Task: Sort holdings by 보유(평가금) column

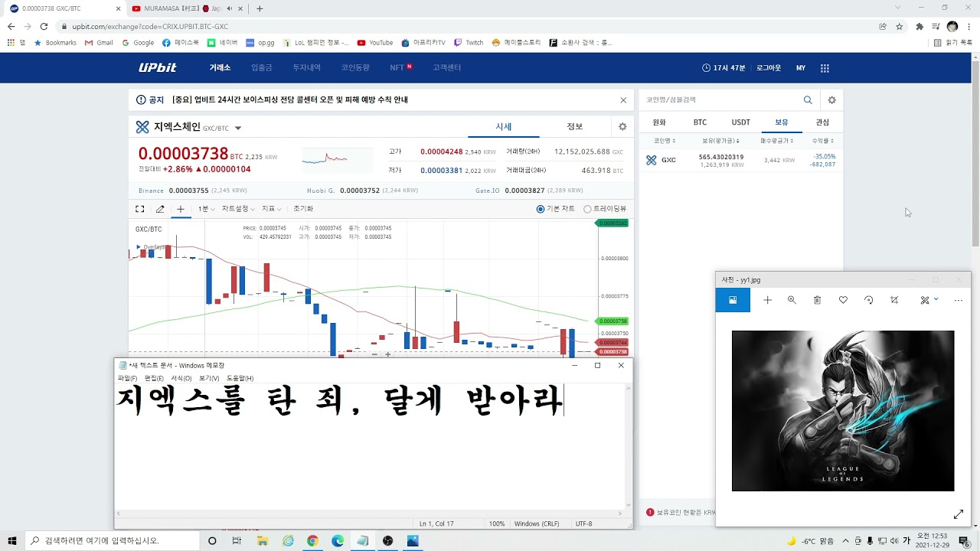Action: pos(721,141)
